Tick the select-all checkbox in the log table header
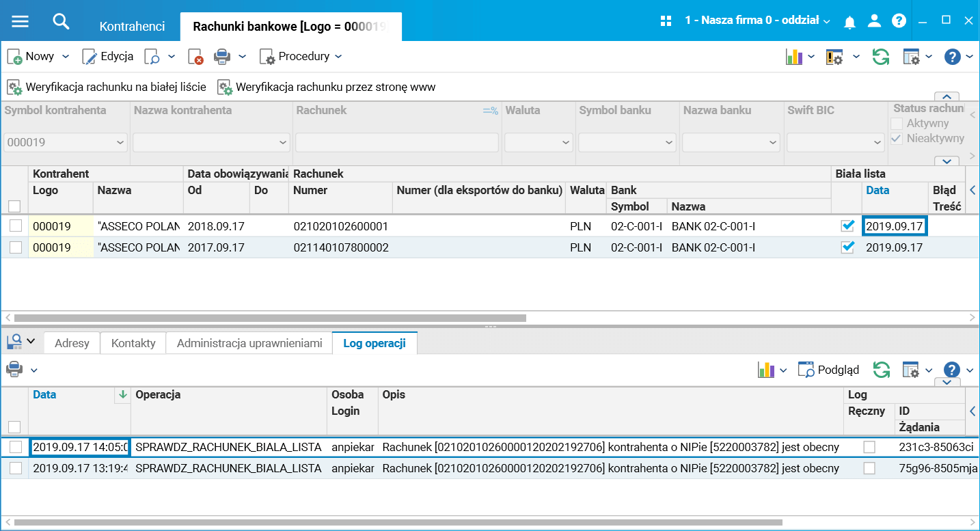980x531 pixels. click(x=14, y=427)
